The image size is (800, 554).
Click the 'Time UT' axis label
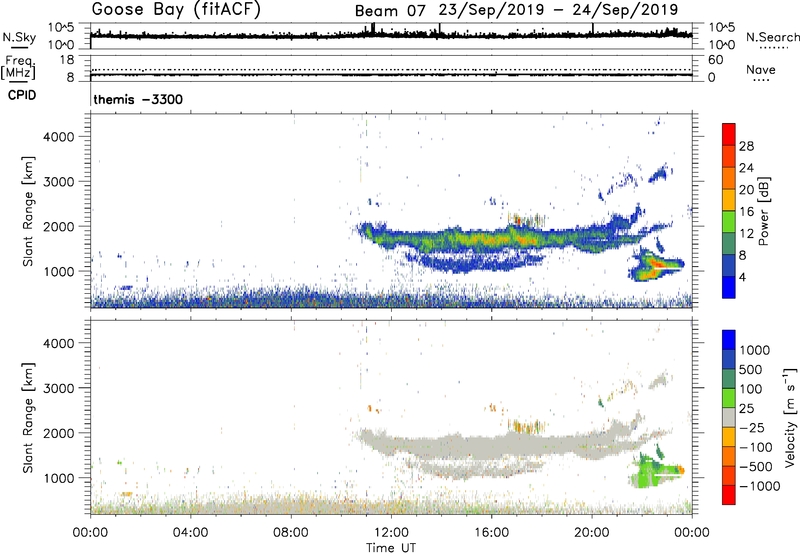391,548
